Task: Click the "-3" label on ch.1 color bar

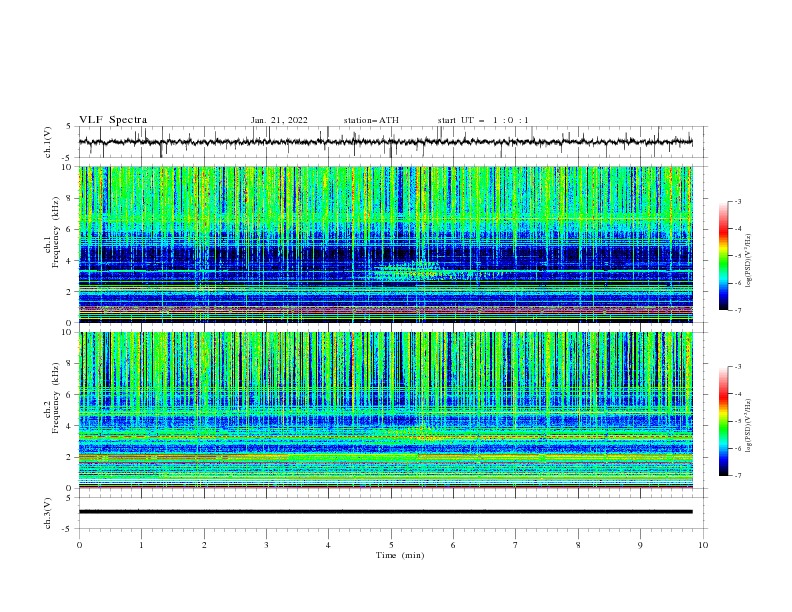Action: tap(738, 201)
